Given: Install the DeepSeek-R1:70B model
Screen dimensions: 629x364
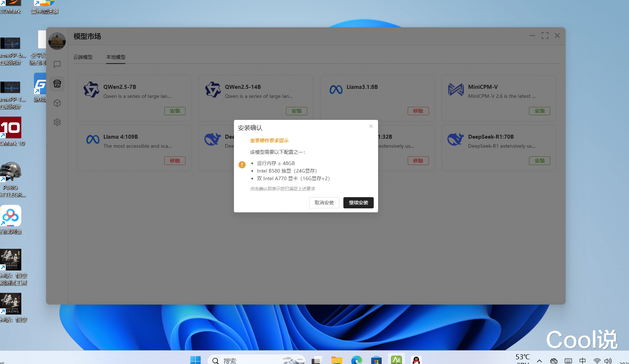Looking at the screenshot, I should click(x=540, y=161).
